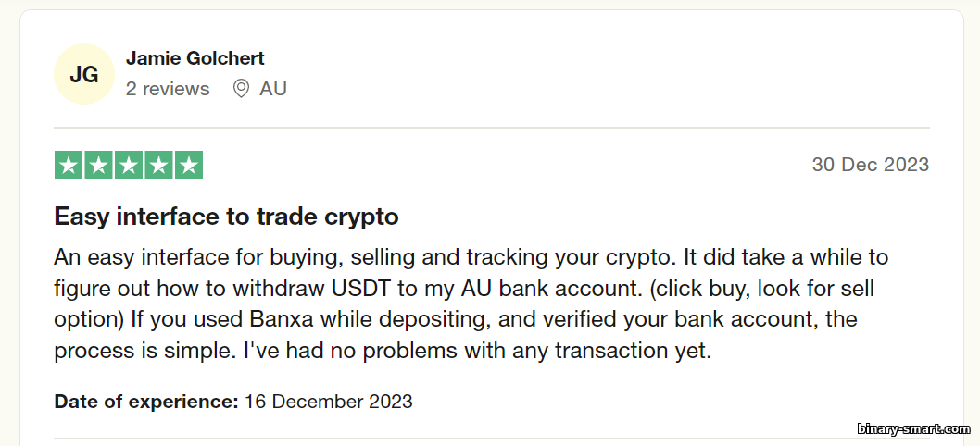
Task: Select the third green rating star
Action: coord(129,165)
